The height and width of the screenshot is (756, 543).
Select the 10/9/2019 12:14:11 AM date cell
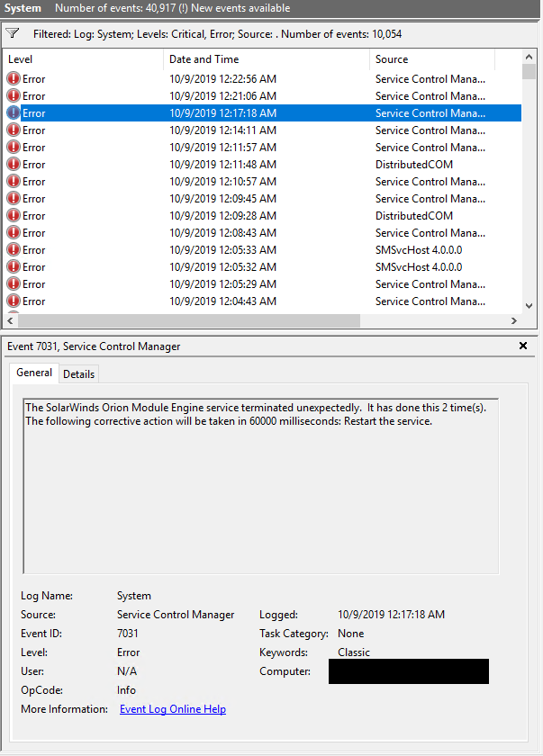click(222, 130)
